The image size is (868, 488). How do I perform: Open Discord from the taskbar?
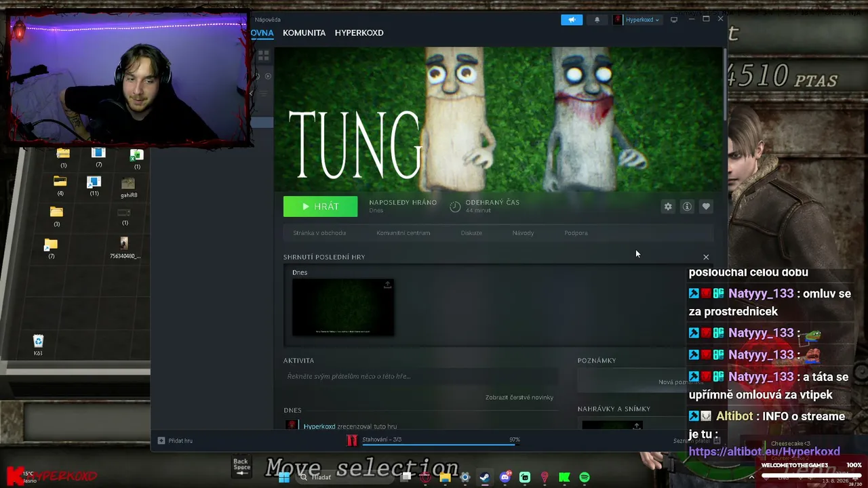(x=505, y=477)
